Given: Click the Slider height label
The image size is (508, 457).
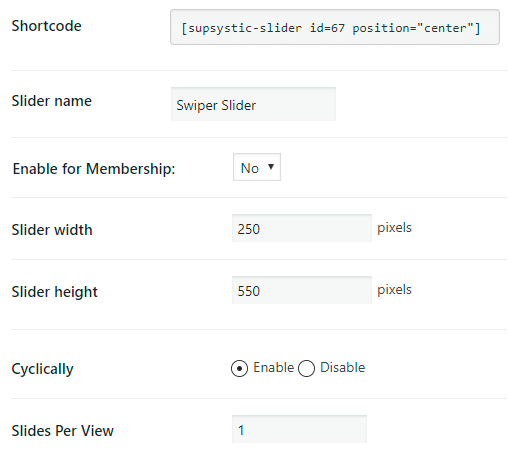Looking at the screenshot, I should coord(55,292).
